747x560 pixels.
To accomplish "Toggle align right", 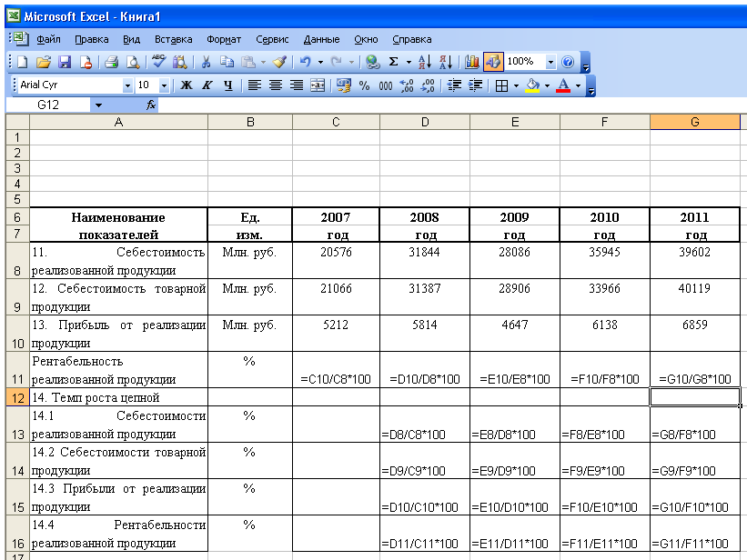I will 297,85.
